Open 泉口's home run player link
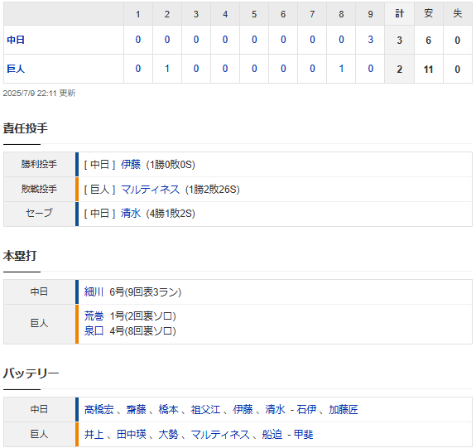This screenshot has width=476, height=448. click(x=94, y=330)
